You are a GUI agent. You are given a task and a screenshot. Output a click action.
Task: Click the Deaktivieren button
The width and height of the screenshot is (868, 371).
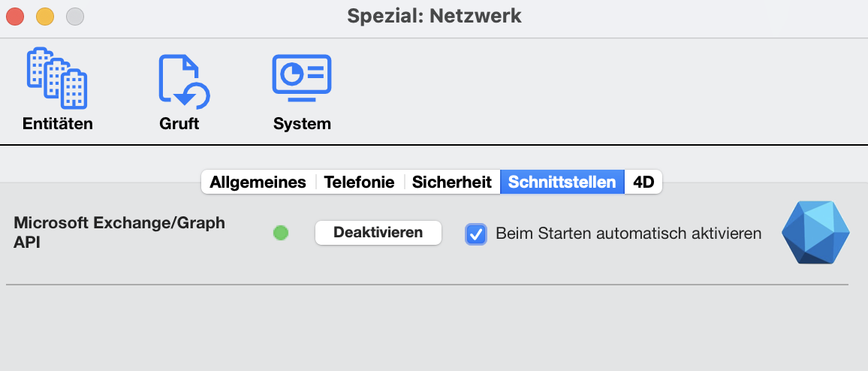378,233
